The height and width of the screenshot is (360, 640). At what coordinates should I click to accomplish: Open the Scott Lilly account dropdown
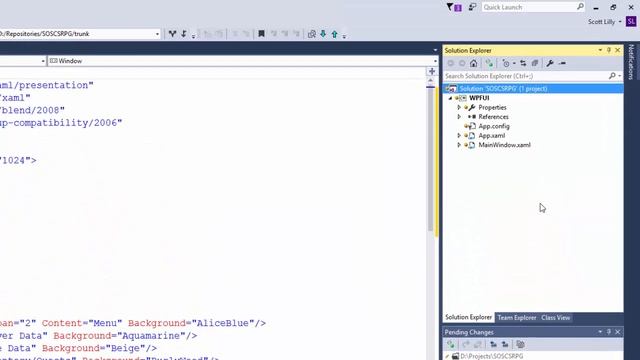tap(604, 22)
